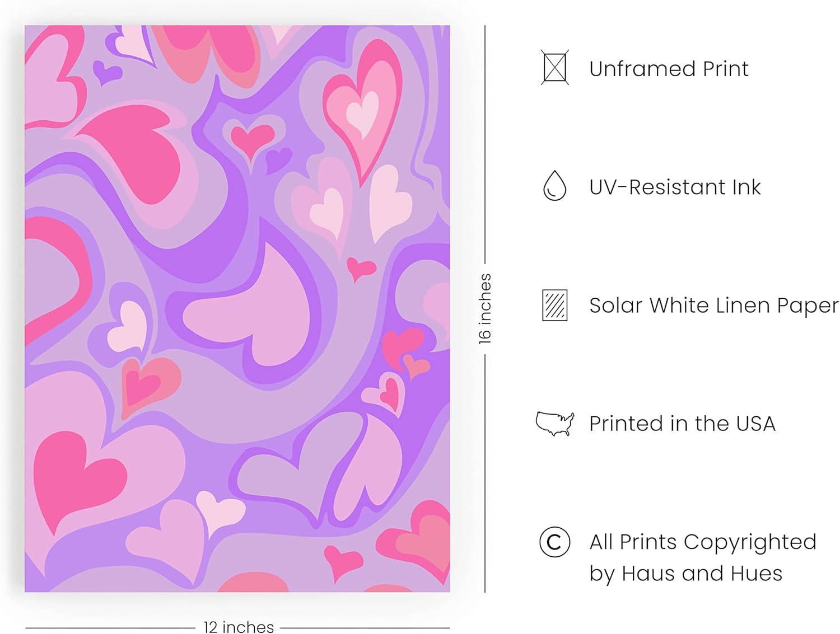Click 'All Prints Copyrighted by Haus and Hues'
Screen dimensions: 840x634
(x=703, y=557)
